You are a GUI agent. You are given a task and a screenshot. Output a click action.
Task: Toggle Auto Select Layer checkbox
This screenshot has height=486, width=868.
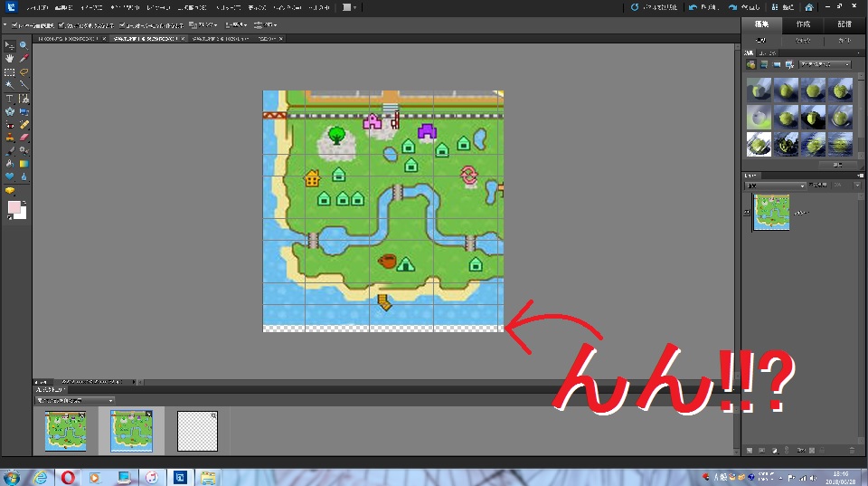[x=14, y=25]
